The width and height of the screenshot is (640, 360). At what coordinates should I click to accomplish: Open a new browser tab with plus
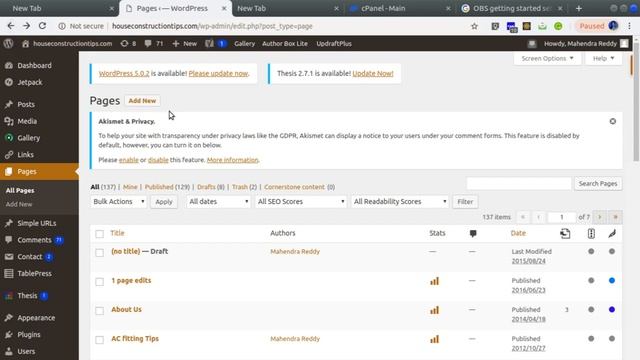coord(578,8)
